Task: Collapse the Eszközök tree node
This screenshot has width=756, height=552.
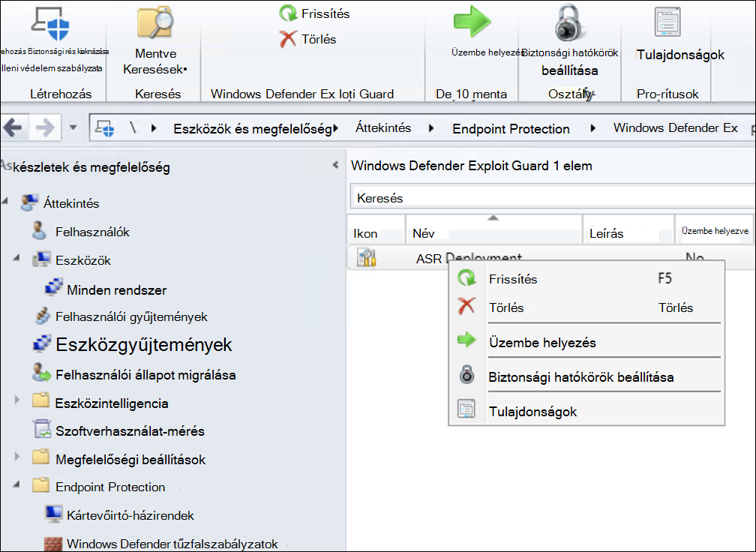Action: 16,257
